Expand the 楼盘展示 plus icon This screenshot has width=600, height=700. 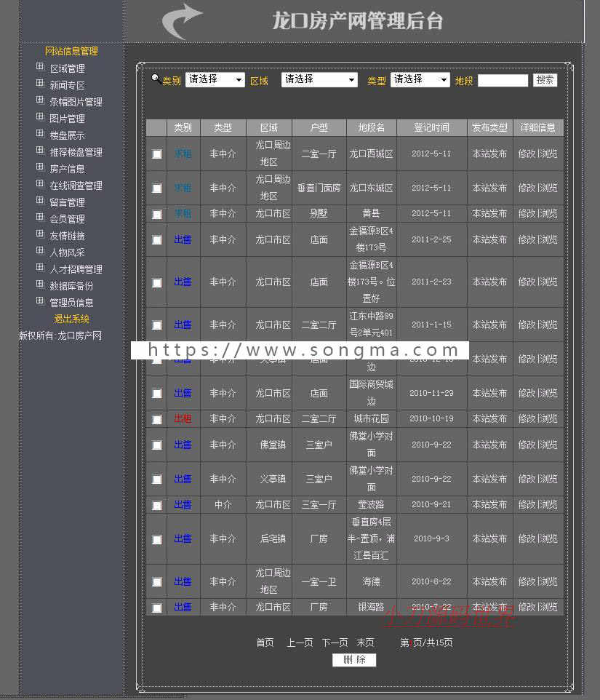(40, 133)
